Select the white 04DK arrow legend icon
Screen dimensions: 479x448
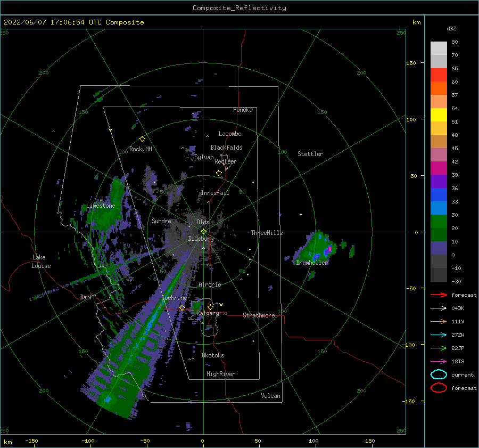coord(439,308)
